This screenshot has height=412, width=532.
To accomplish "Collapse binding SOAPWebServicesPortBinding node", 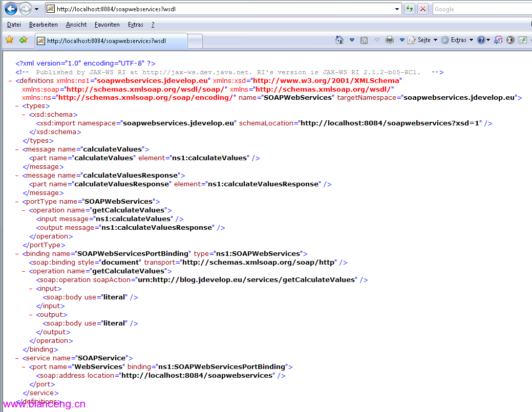I will [17, 254].
